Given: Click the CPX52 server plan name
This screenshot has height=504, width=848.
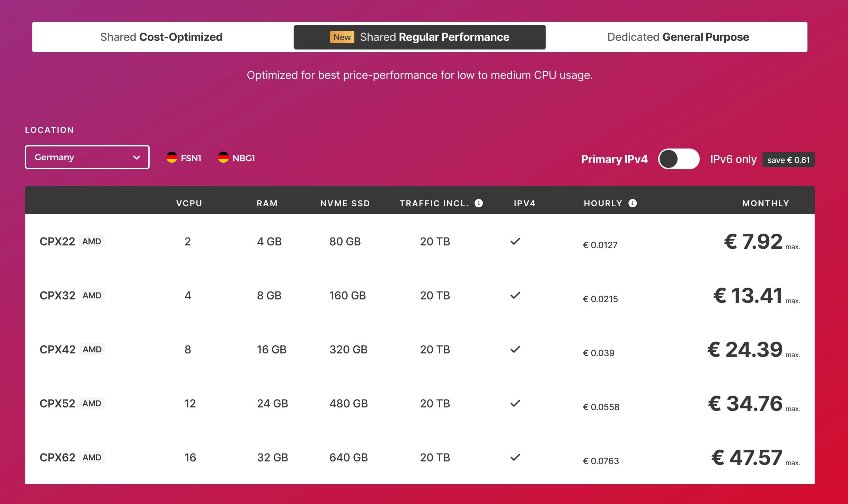Looking at the screenshot, I should click(x=58, y=403).
